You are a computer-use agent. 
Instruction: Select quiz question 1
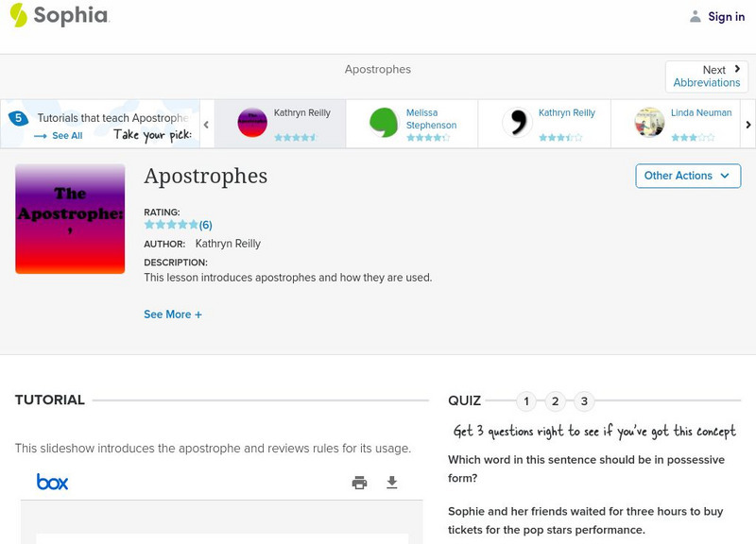[x=526, y=401]
